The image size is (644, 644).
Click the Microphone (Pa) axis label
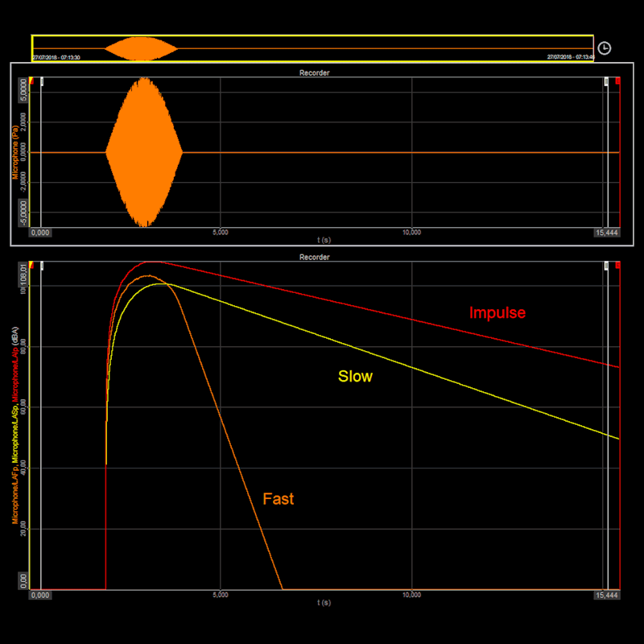pos(15,152)
